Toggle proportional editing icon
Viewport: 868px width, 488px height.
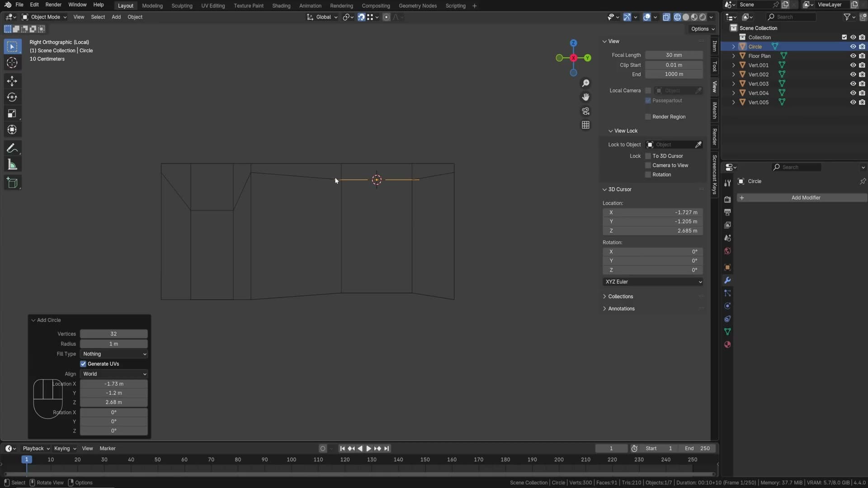(386, 17)
